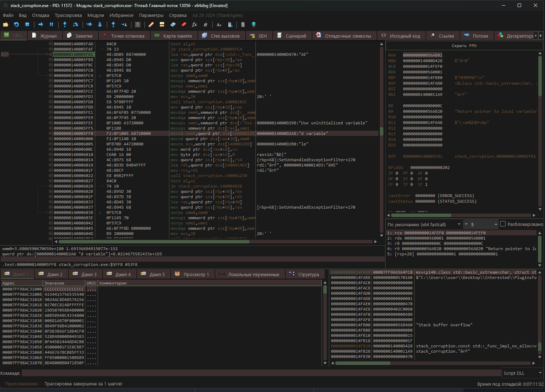The width and height of the screenshot is (545, 392).
Task: Open the x64 fastcall calling convention dropdown
Action: click(424, 224)
